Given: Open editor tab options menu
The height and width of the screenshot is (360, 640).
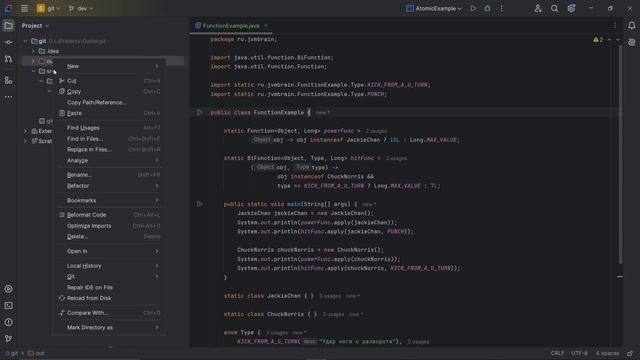Looking at the screenshot, I should point(615,26).
